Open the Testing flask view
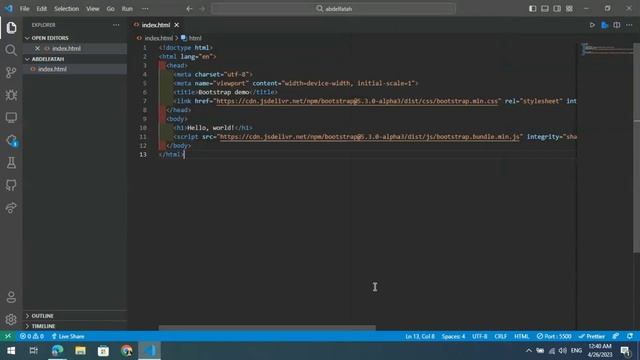 tap(11, 163)
